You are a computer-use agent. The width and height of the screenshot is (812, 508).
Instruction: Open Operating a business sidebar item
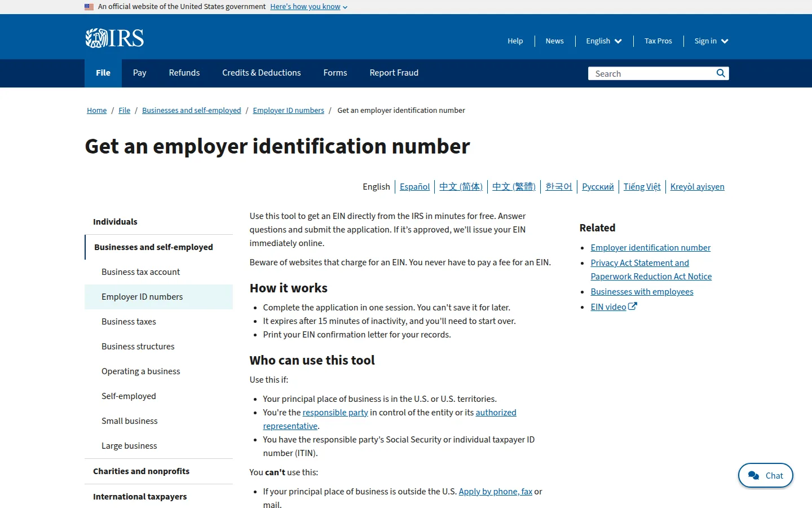tap(158, 371)
